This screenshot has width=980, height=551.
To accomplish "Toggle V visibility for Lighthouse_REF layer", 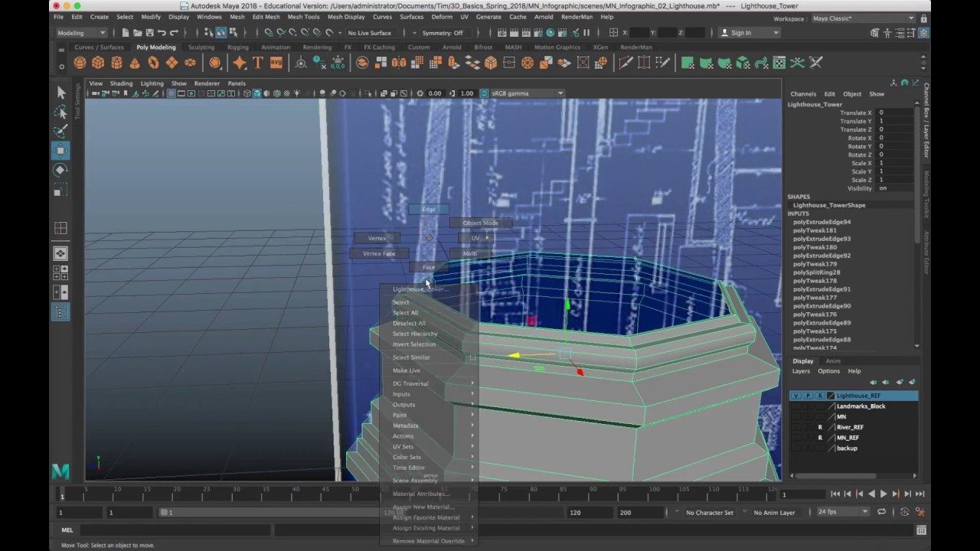I will (x=796, y=396).
